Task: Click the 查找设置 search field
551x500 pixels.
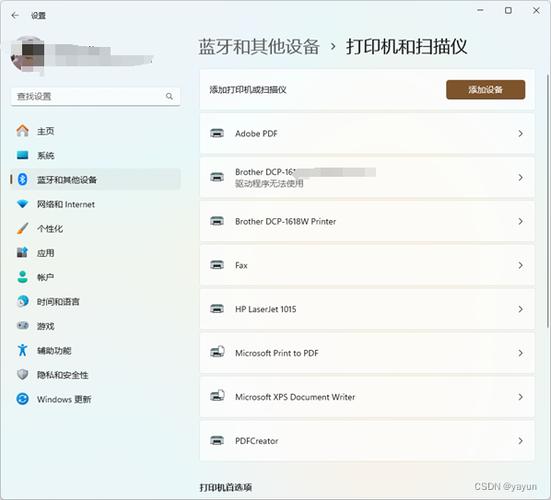Action: coord(96,96)
